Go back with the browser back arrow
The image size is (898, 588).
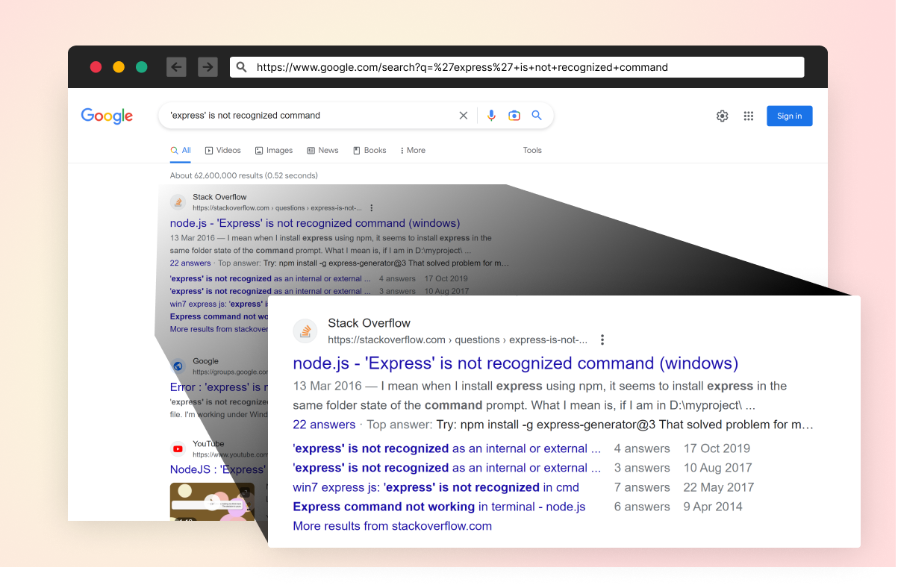point(176,67)
